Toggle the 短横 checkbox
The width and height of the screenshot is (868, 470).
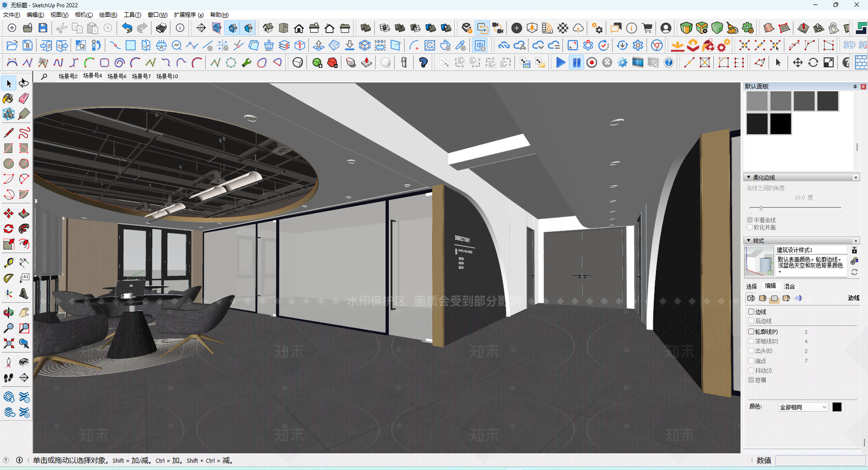tap(751, 380)
